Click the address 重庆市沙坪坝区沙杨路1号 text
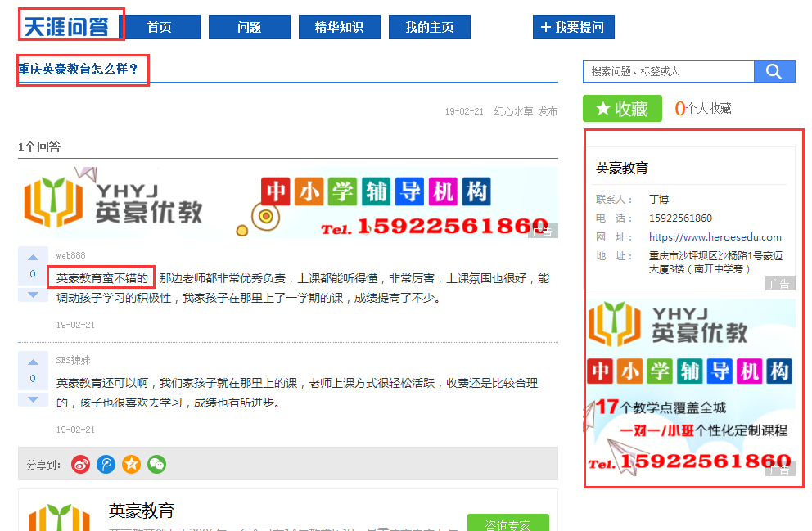This screenshot has width=812, height=531. point(715,263)
